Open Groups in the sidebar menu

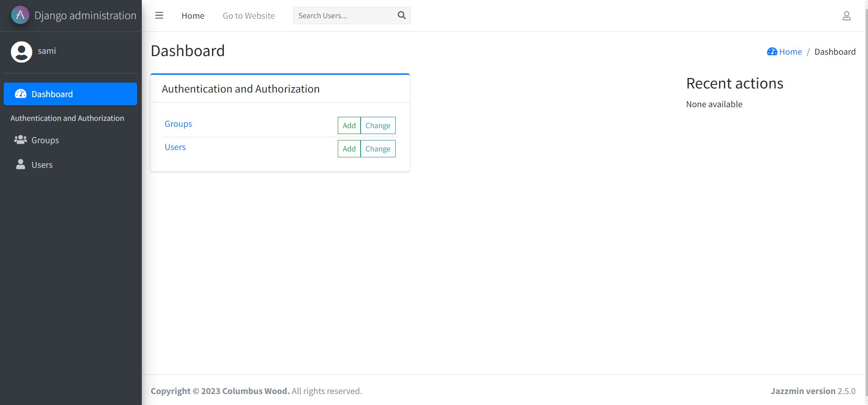pyautogui.click(x=70, y=140)
